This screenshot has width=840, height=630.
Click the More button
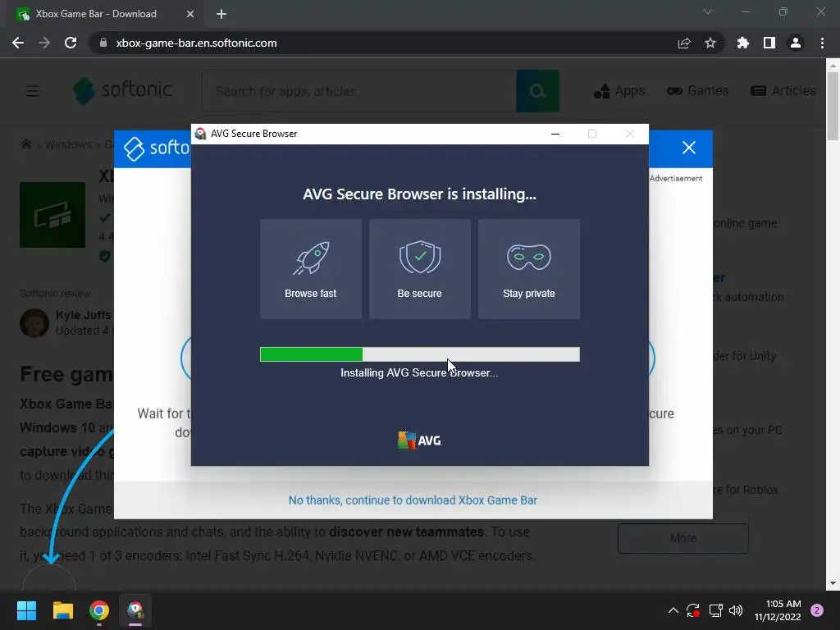tap(683, 538)
